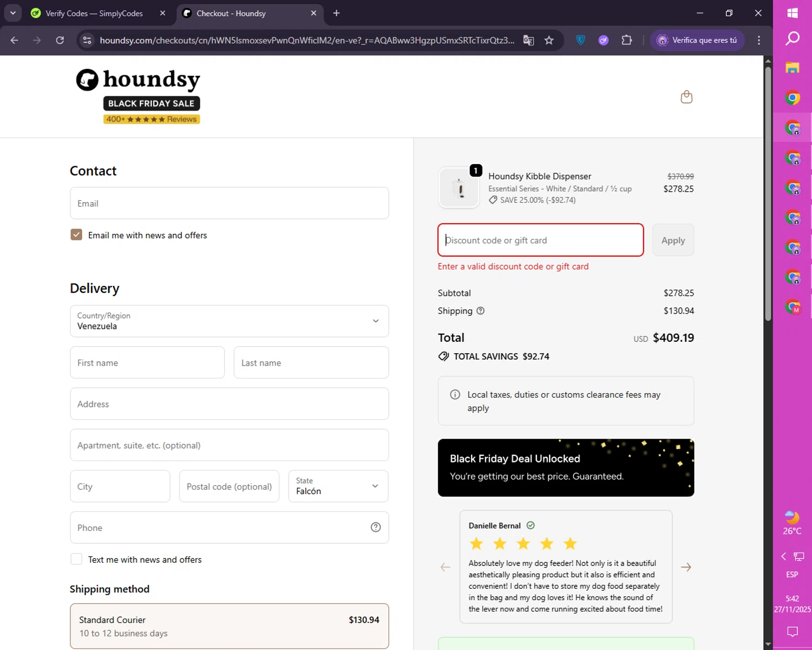Open the Country/Region dropdown
Viewport: 812px width, 650px height.
coord(230,321)
